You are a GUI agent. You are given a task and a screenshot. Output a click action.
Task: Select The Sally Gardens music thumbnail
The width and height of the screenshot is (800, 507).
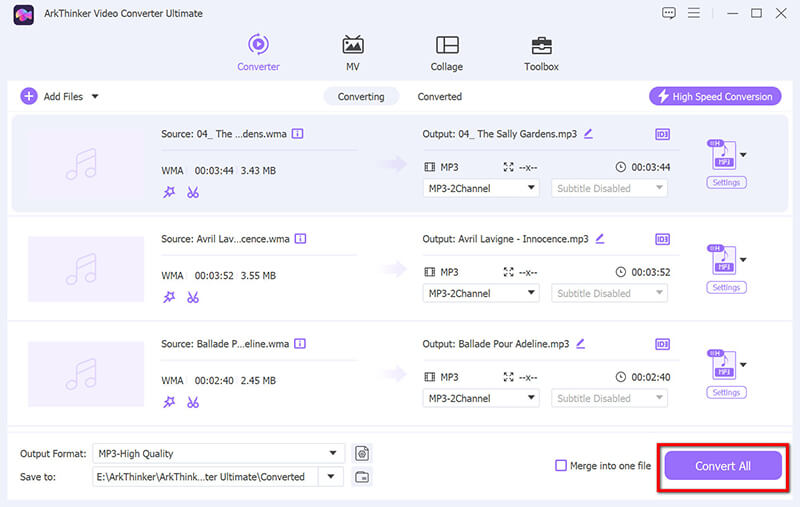click(86, 163)
